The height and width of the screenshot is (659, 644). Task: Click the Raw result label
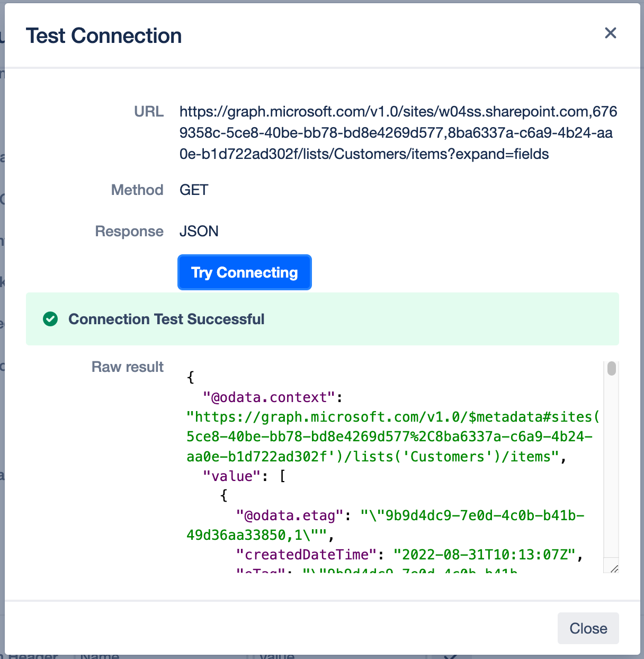click(127, 367)
